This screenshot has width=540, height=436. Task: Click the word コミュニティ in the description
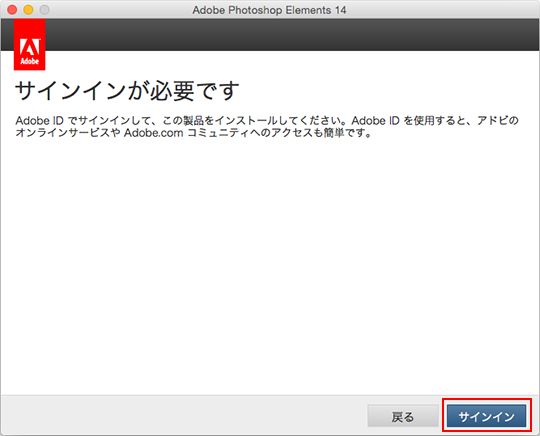pyautogui.click(x=219, y=133)
